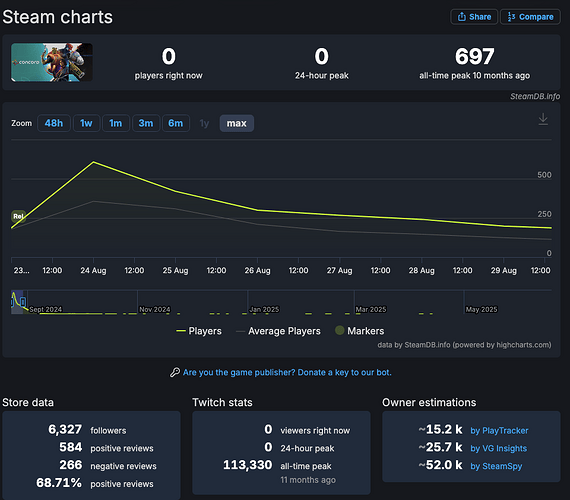Select the max zoom range
570x500 pixels.
point(237,123)
